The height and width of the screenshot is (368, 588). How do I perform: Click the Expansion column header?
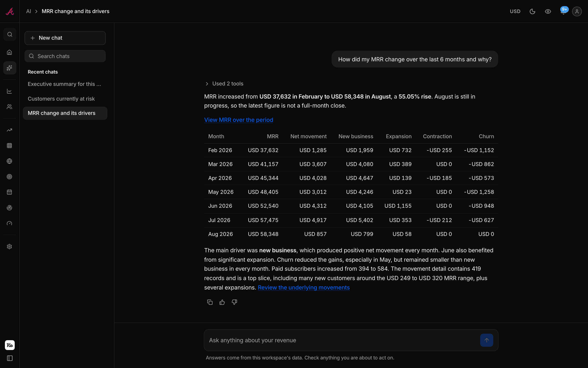[399, 137]
